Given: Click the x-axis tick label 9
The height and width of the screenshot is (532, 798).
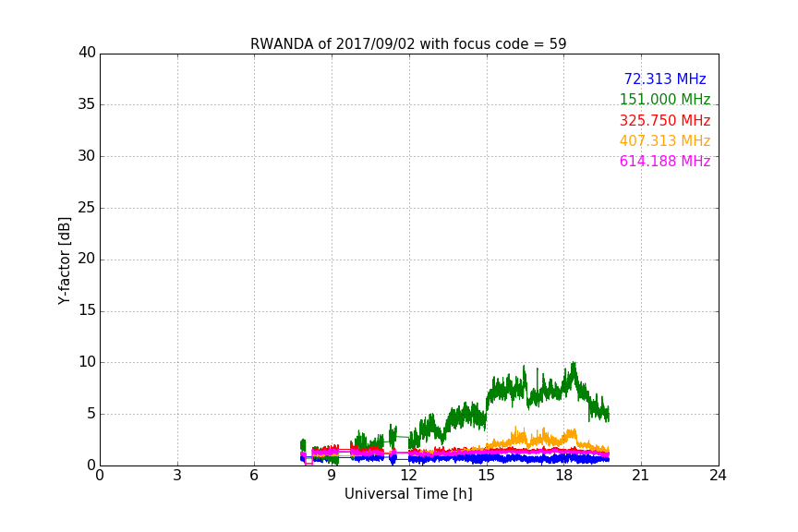Looking at the screenshot, I should click(x=332, y=476).
